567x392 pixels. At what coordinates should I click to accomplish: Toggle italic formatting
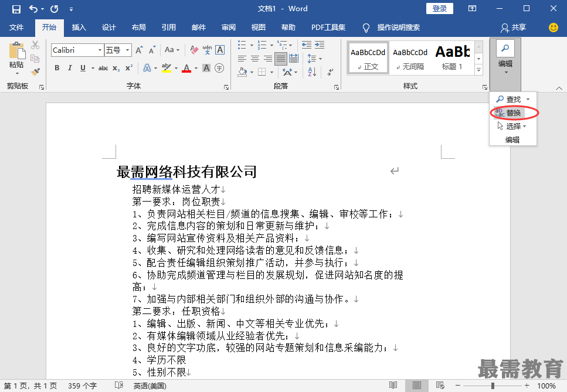coord(70,68)
